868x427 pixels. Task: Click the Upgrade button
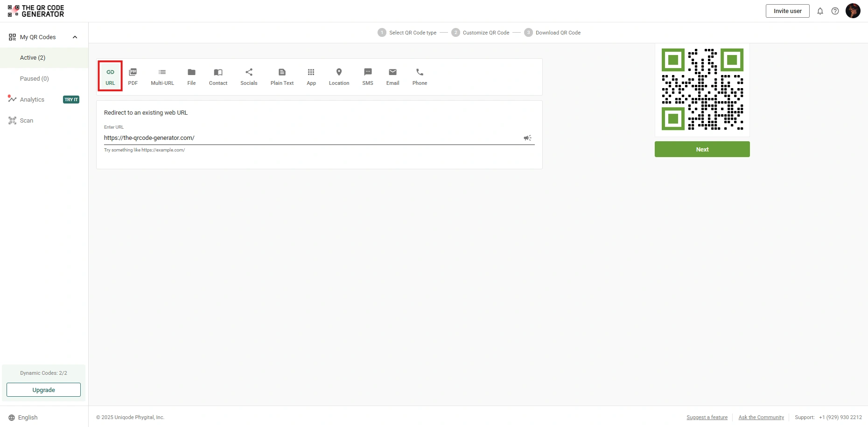[43, 390]
